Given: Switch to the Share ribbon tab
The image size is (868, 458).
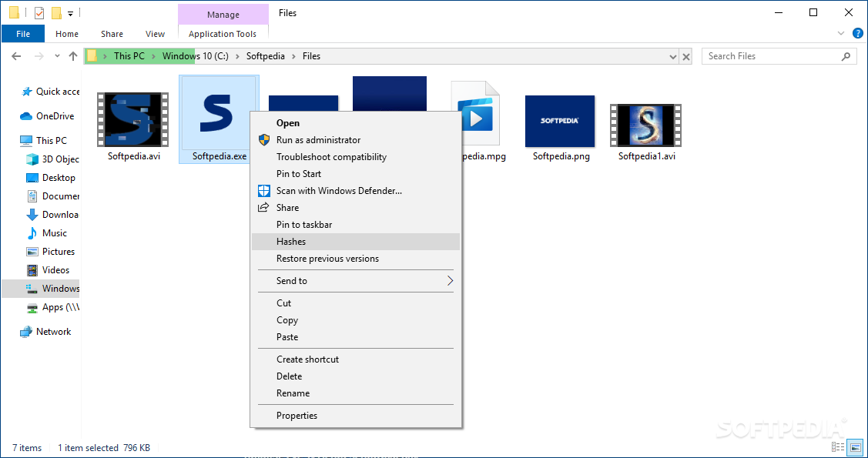Looking at the screenshot, I should (x=112, y=34).
